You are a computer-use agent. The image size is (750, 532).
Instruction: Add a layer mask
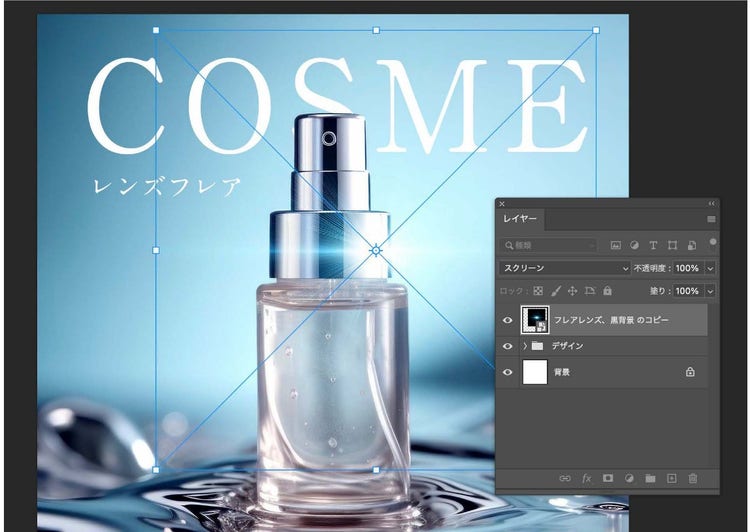tap(607, 479)
